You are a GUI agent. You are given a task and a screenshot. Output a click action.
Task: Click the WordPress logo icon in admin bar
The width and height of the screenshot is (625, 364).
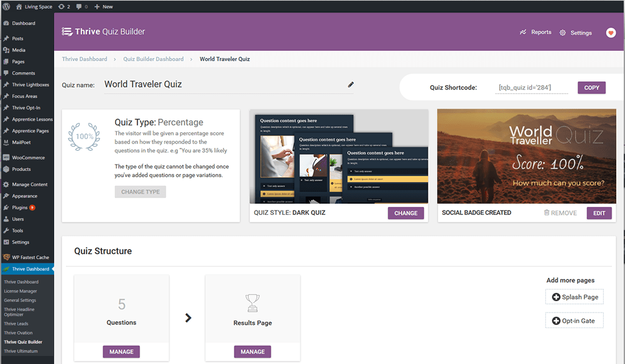6,6
